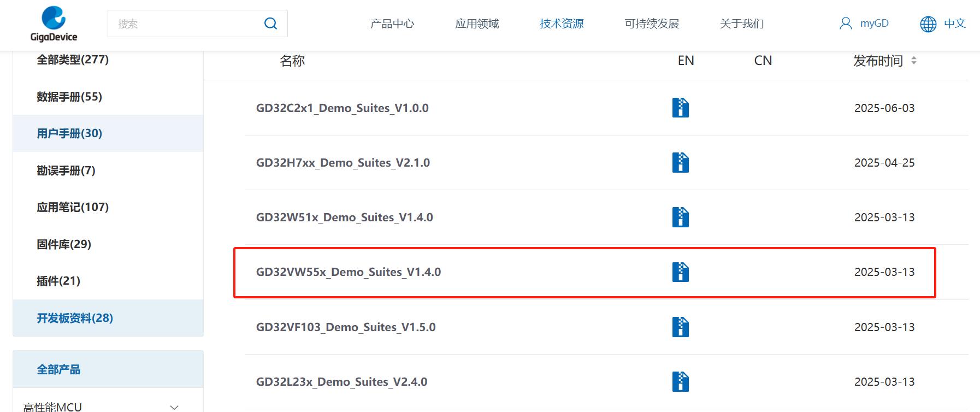The height and width of the screenshot is (412, 980).
Task: Open GD32L23x_Demo_Suites_V2.4.0 entry
Action: point(342,382)
